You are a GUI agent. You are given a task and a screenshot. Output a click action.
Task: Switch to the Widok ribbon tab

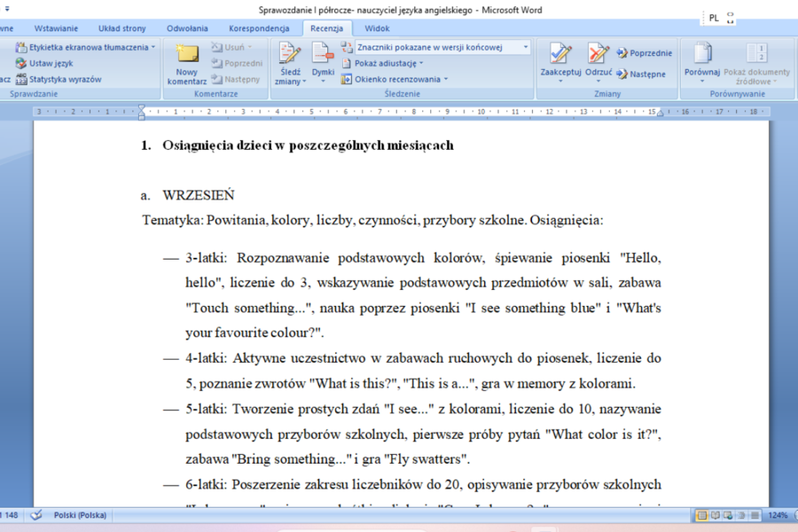coord(376,27)
